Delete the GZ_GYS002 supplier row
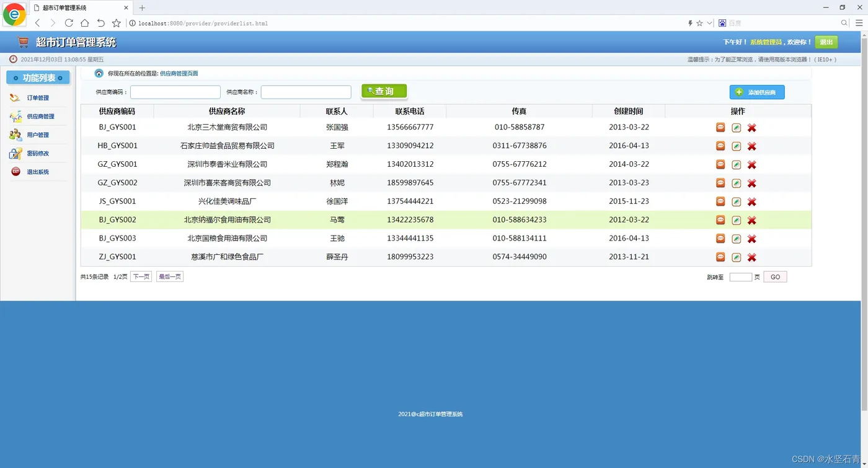The width and height of the screenshot is (868, 468). [x=751, y=183]
